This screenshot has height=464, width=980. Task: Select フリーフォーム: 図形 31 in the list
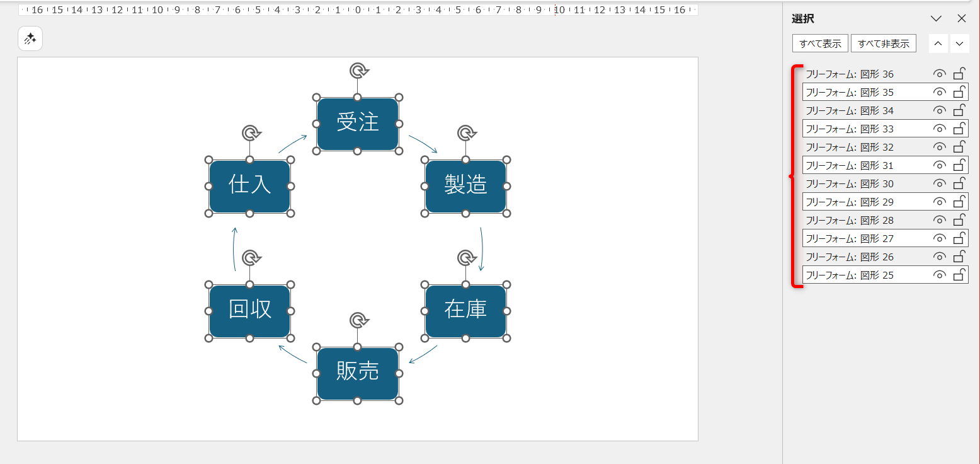(x=886, y=166)
